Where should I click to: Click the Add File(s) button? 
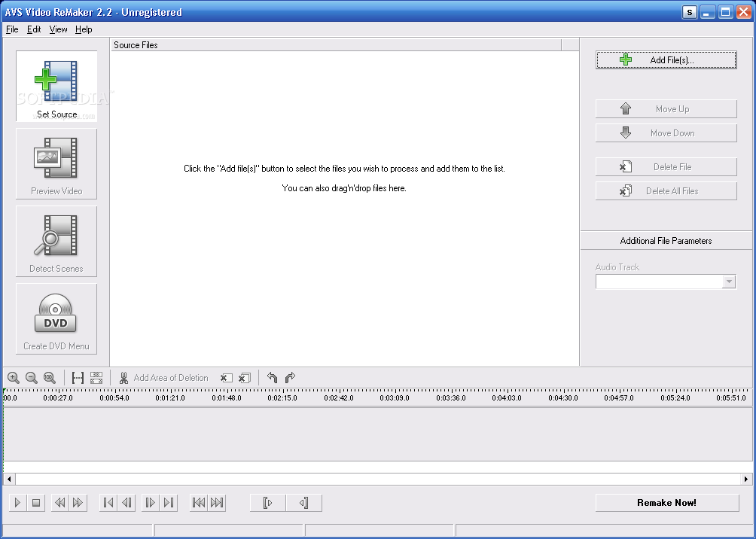point(666,59)
